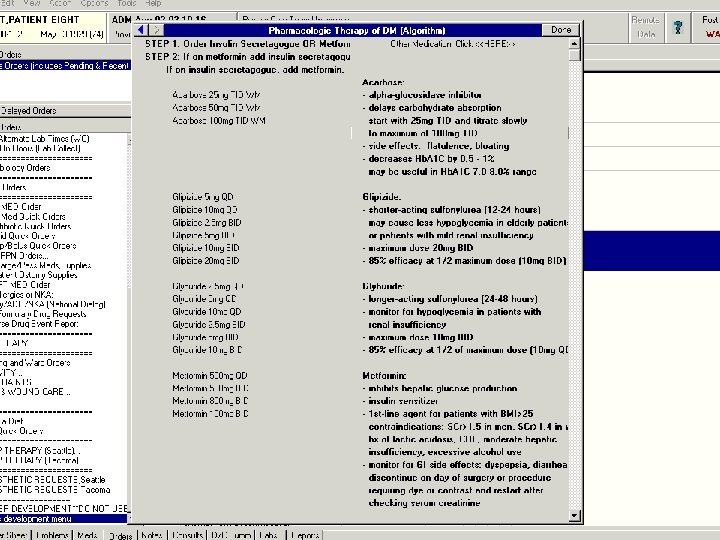This screenshot has height=540, width=720.
Task: Select Glipizide 10mg QD order
Action: click(x=205, y=210)
